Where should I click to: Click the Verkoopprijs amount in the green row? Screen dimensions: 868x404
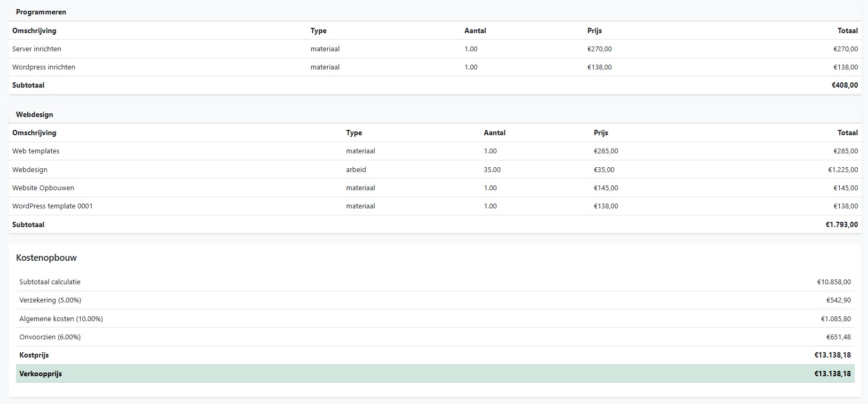coord(833,374)
